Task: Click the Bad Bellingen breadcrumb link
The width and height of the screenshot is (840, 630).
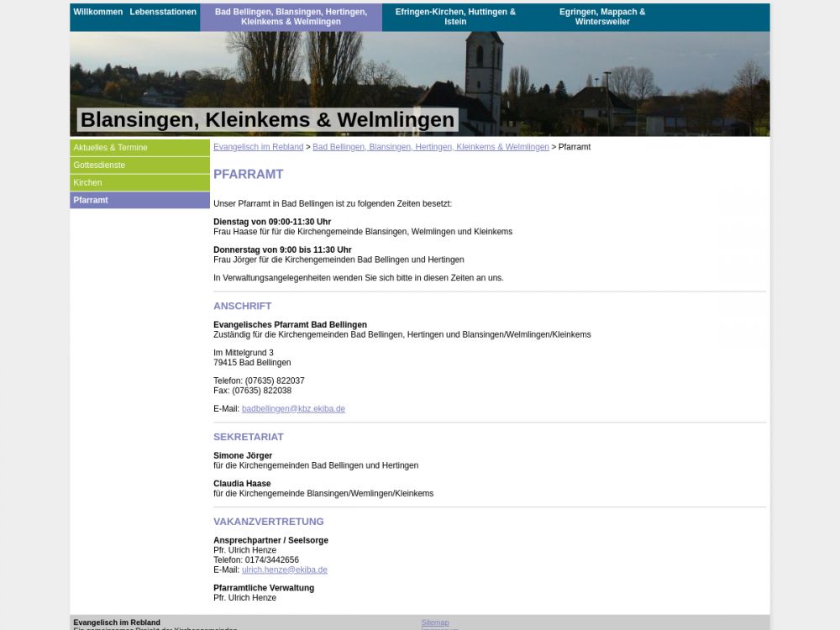Action: pos(430,147)
